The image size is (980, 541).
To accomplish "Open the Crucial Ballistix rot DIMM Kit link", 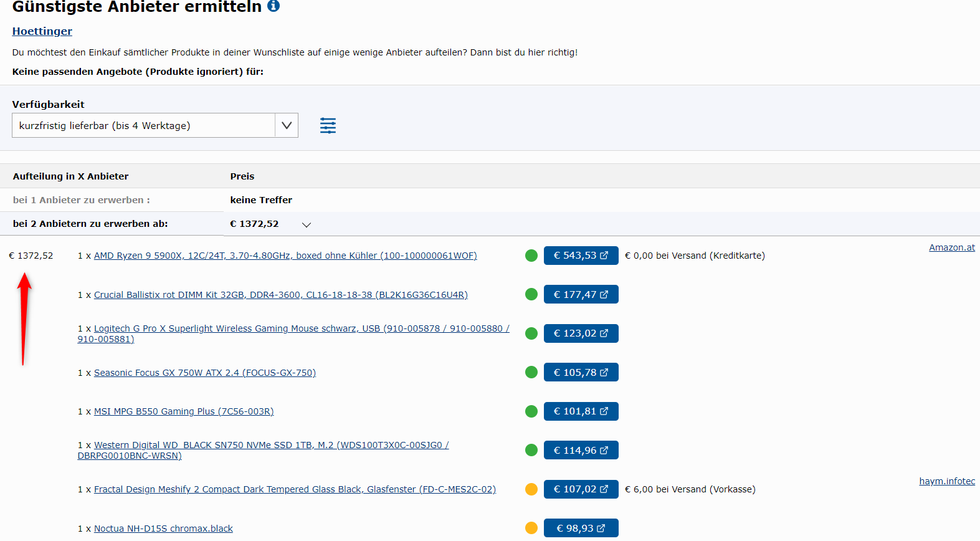I will (x=281, y=295).
